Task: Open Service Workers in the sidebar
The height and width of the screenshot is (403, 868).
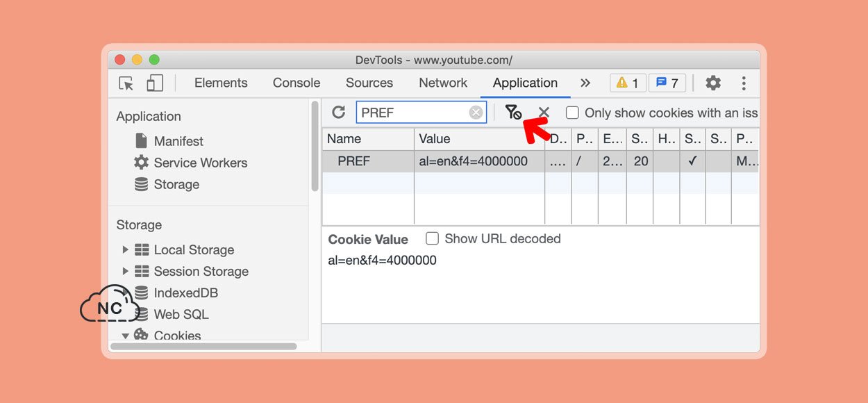Action: click(201, 163)
